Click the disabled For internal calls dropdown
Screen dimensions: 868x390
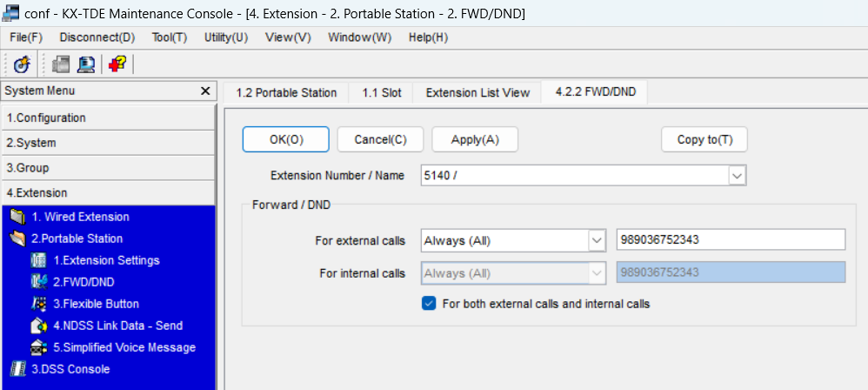[512, 273]
